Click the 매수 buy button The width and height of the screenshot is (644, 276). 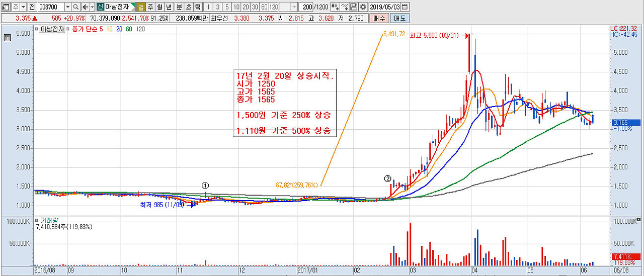[x=379, y=18]
